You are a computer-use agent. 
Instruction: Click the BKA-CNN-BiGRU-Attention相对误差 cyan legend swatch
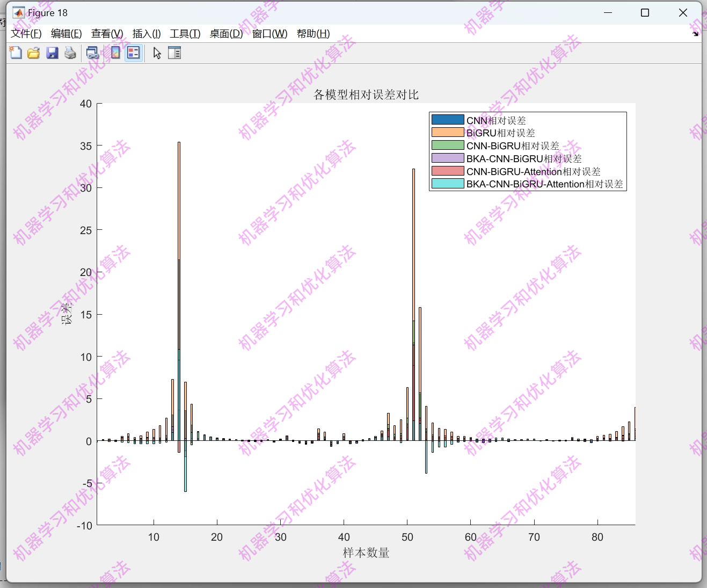pos(448,184)
